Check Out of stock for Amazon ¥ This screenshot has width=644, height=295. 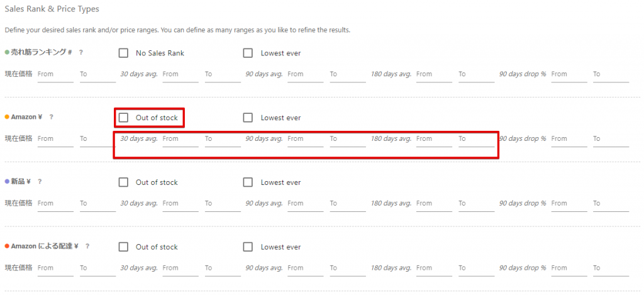(123, 118)
